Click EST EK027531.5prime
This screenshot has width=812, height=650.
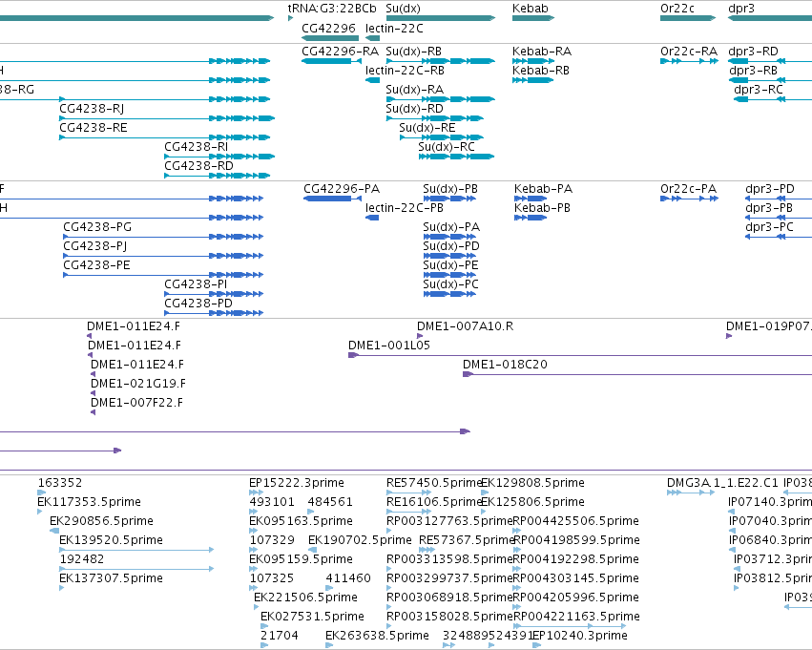click(x=264, y=626)
